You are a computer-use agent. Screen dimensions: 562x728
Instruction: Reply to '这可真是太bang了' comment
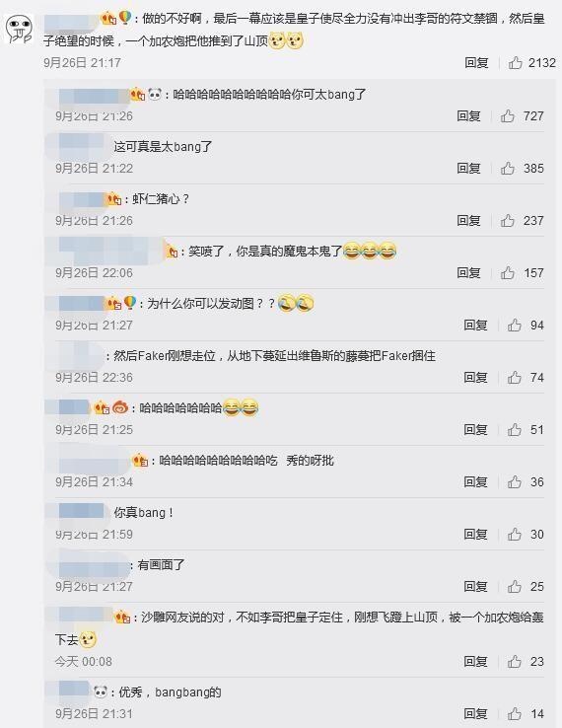tap(468, 168)
